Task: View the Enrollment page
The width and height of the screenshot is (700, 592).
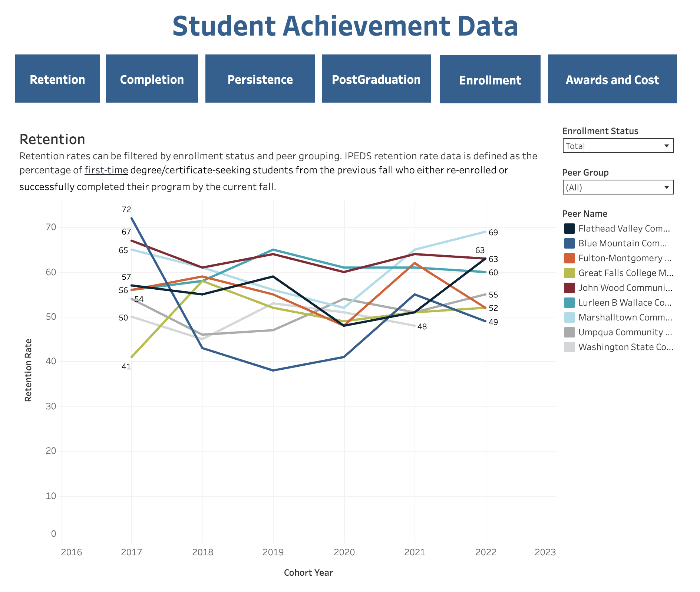Action: click(489, 79)
